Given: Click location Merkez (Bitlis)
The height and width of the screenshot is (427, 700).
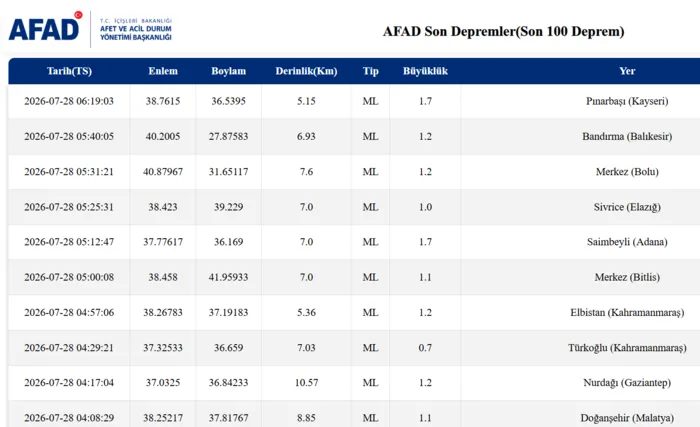Looking at the screenshot, I should (x=627, y=277).
